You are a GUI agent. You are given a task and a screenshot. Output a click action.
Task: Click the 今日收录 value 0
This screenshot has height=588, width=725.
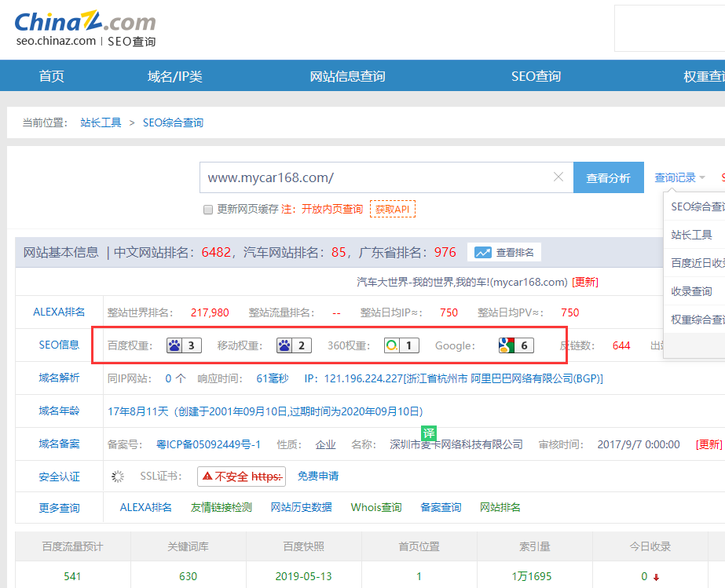click(x=645, y=576)
